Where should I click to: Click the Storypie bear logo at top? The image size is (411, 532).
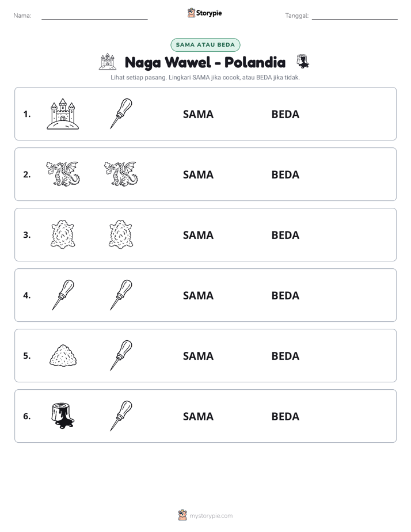click(x=191, y=13)
